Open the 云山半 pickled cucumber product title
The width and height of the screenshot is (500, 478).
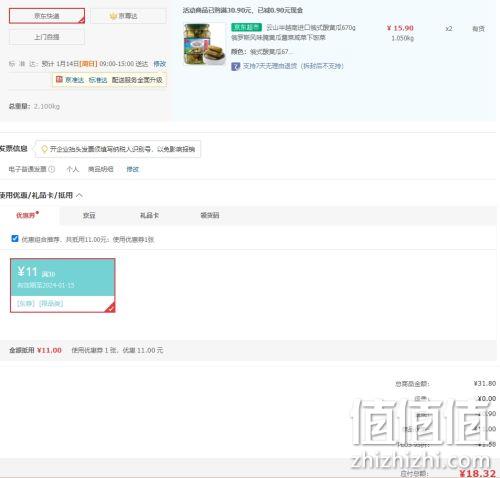[x=311, y=28]
